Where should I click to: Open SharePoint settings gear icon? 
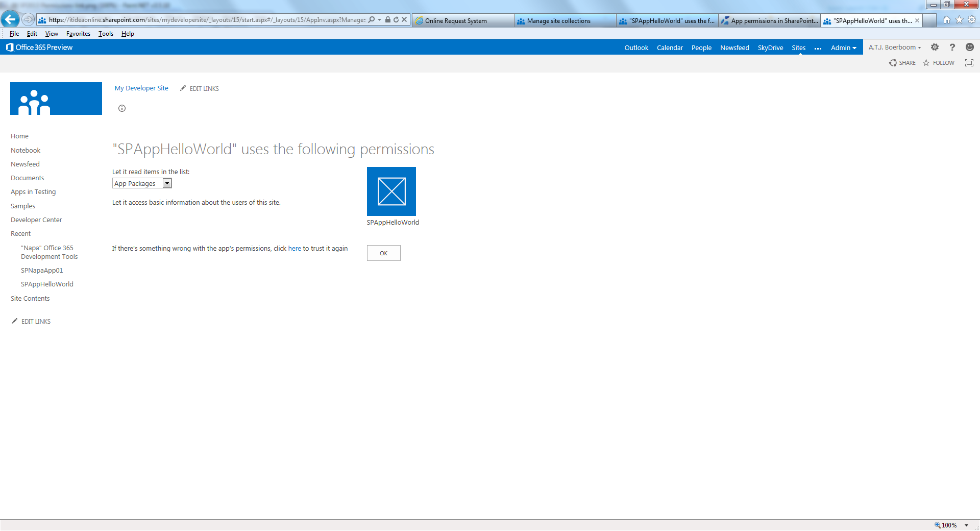click(935, 47)
